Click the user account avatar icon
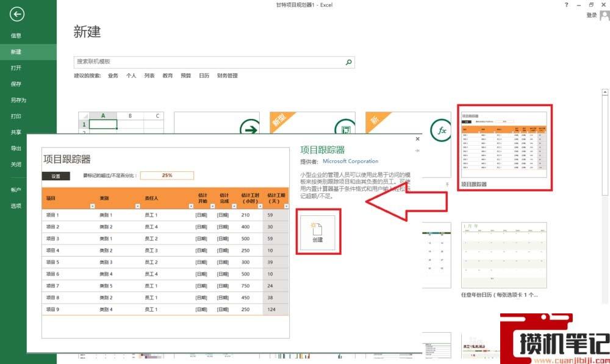610x364 pixels. click(x=605, y=16)
